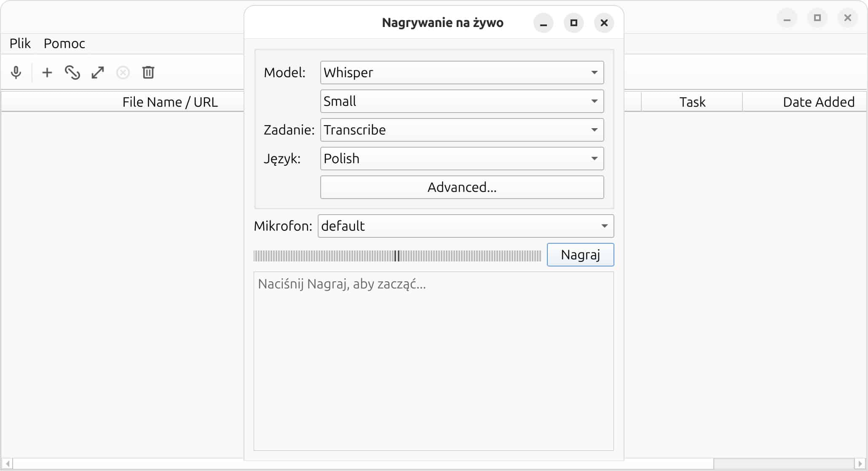Click the trash can delete icon
The image size is (868, 471).
pos(148,73)
